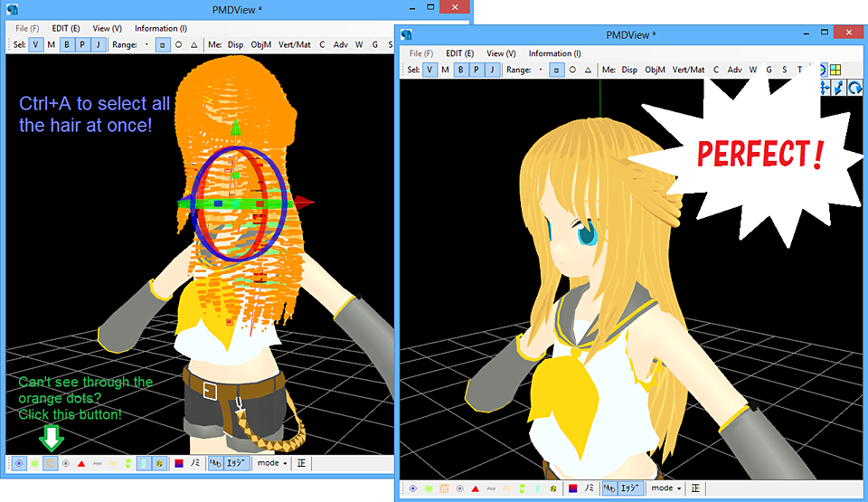Click the circular rotate arrow icon in right viewport
This screenshot has width=868, height=502.
tap(855, 88)
